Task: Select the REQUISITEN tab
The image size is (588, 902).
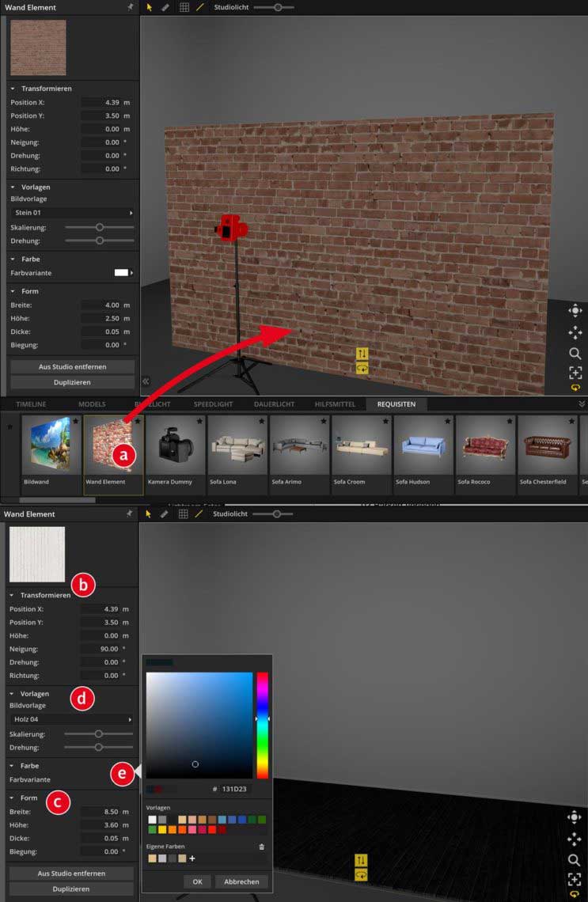Action: (x=396, y=404)
